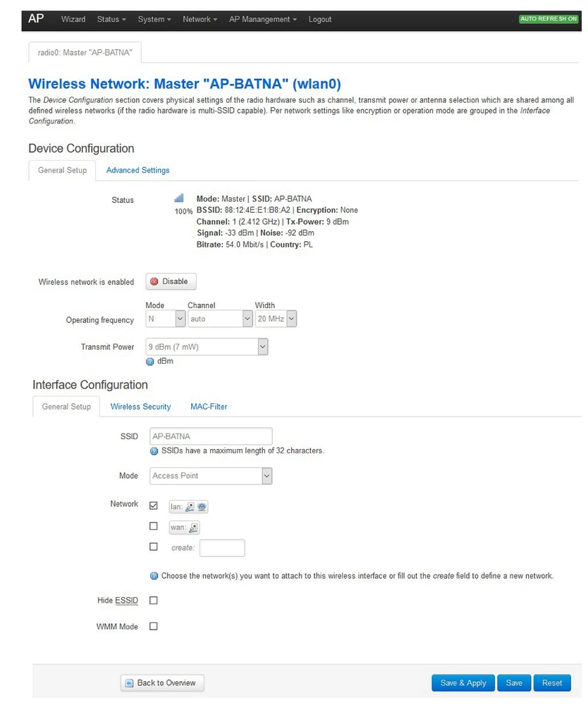588x705 pixels.
Task: Check the WMM Mode checkbox
Action: (x=154, y=626)
